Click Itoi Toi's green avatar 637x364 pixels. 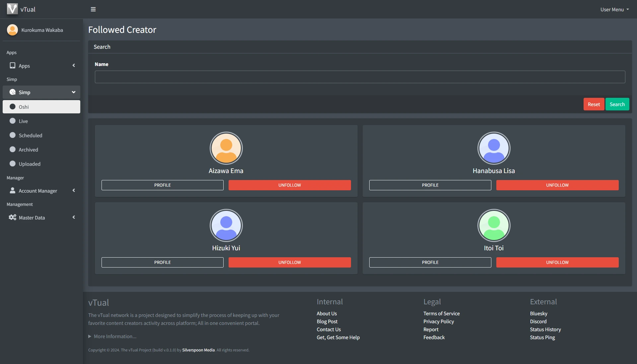[x=494, y=225]
